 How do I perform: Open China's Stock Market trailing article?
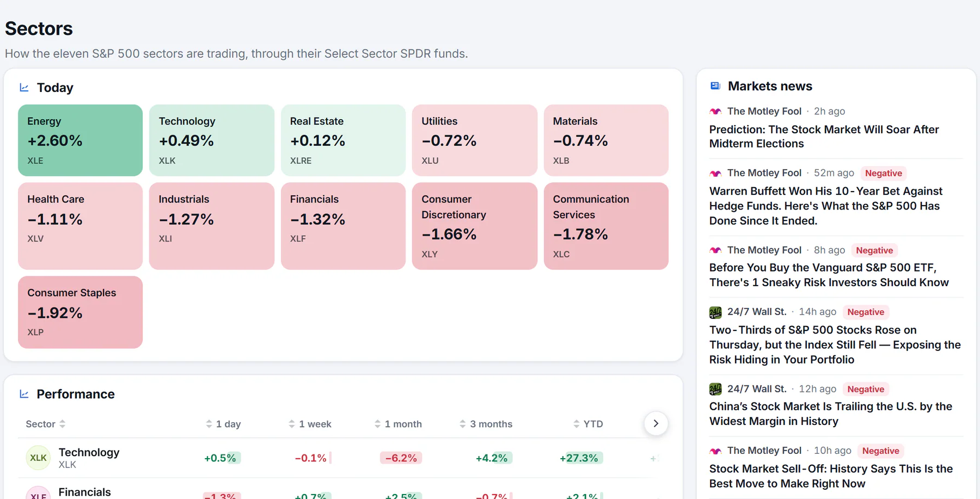coord(830,414)
